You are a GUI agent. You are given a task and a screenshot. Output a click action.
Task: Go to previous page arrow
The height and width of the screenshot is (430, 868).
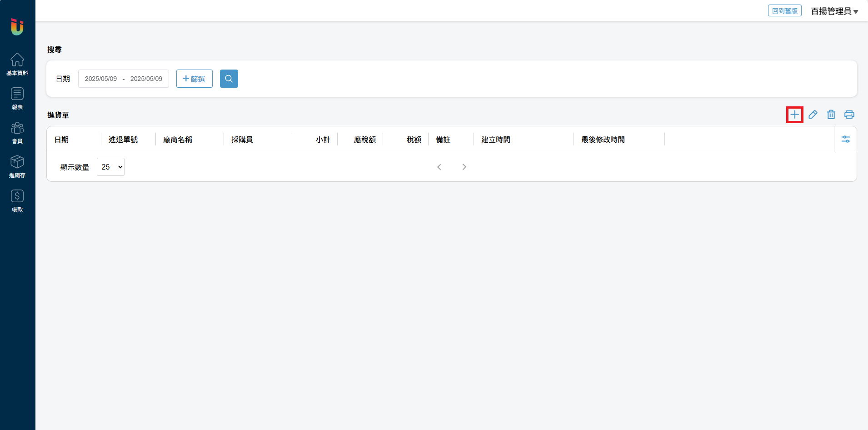439,167
